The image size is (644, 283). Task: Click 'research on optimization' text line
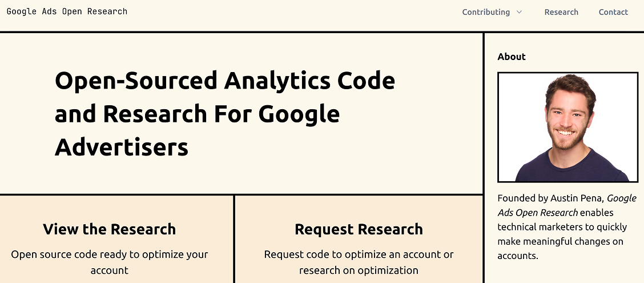pyautogui.click(x=359, y=270)
